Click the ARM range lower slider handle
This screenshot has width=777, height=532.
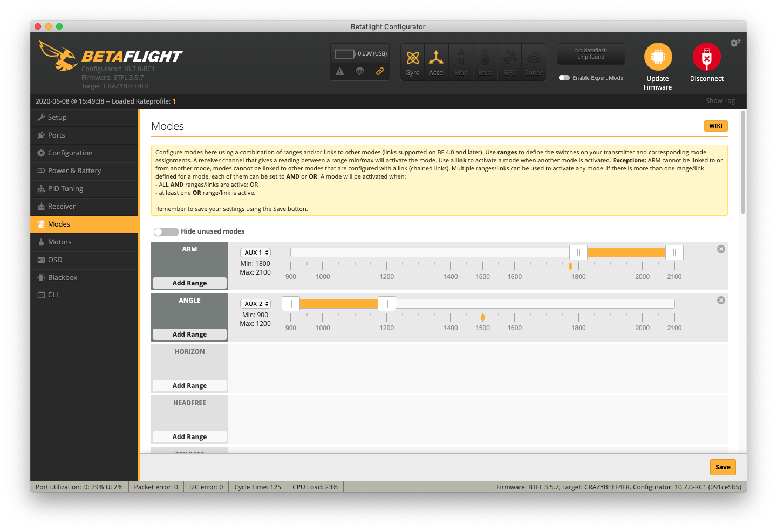click(x=578, y=253)
